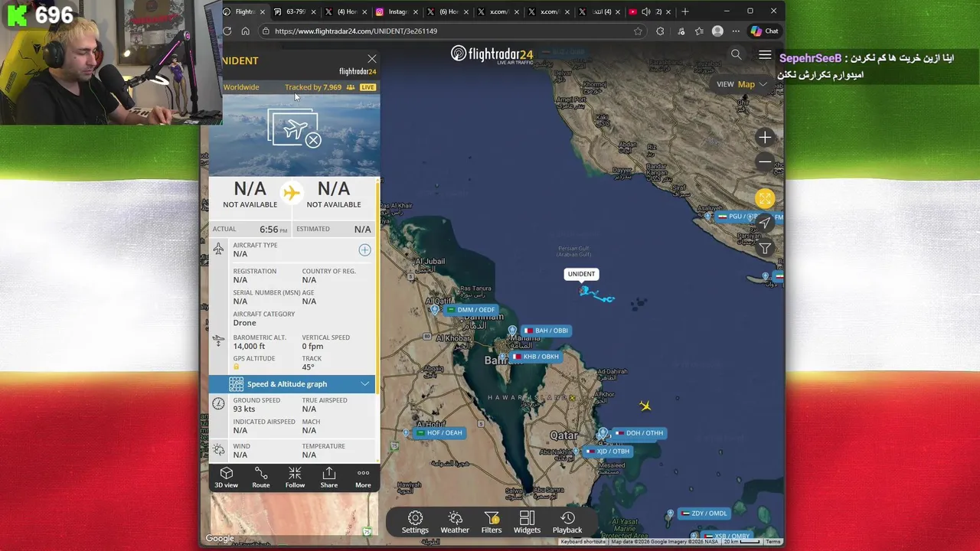
Task: Click the SepehrSeeB chat username
Action: (x=811, y=58)
